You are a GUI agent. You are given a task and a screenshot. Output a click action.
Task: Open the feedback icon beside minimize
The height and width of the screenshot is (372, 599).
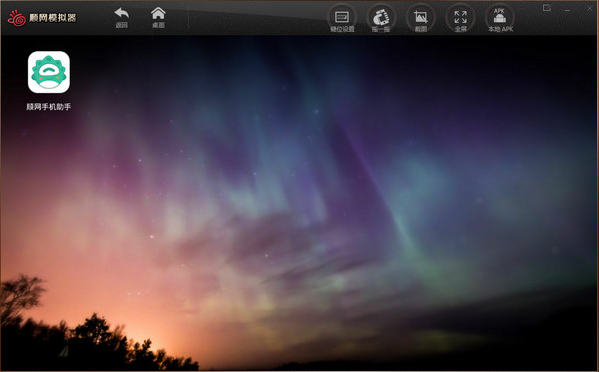point(547,8)
